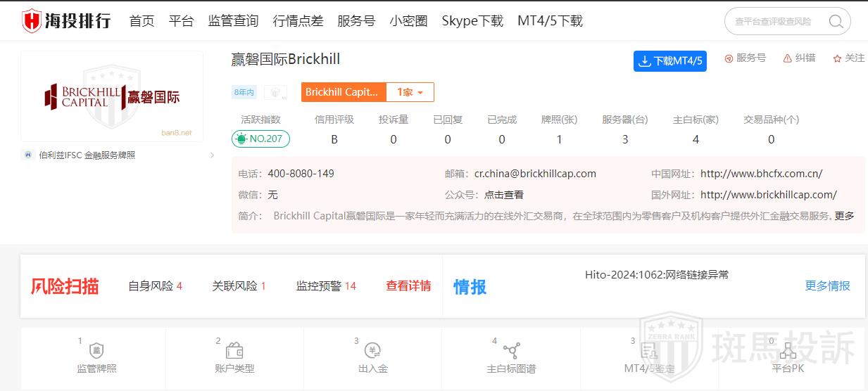868x391 pixels.
Task: Click the search magnifier icon
Action: pos(836,22)
